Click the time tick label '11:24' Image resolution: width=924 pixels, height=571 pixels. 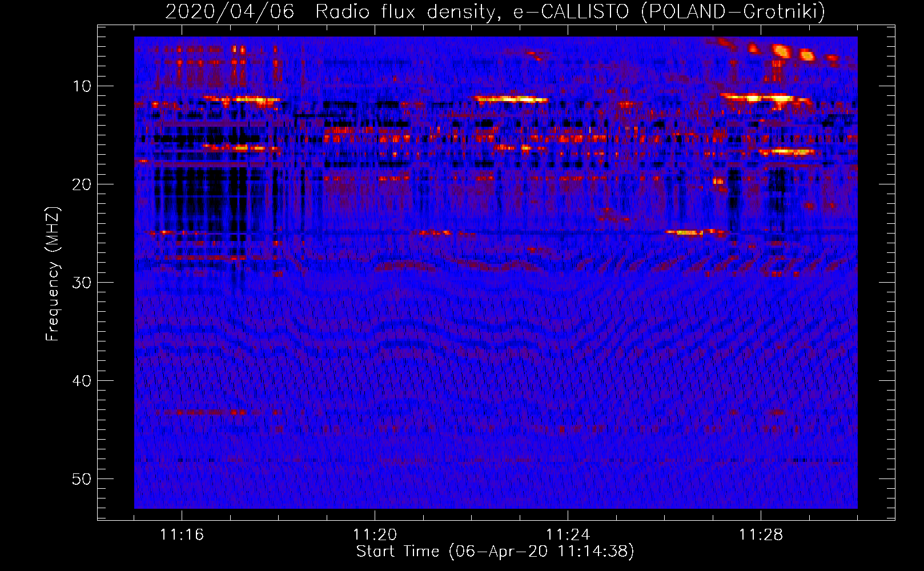(568, 535)
